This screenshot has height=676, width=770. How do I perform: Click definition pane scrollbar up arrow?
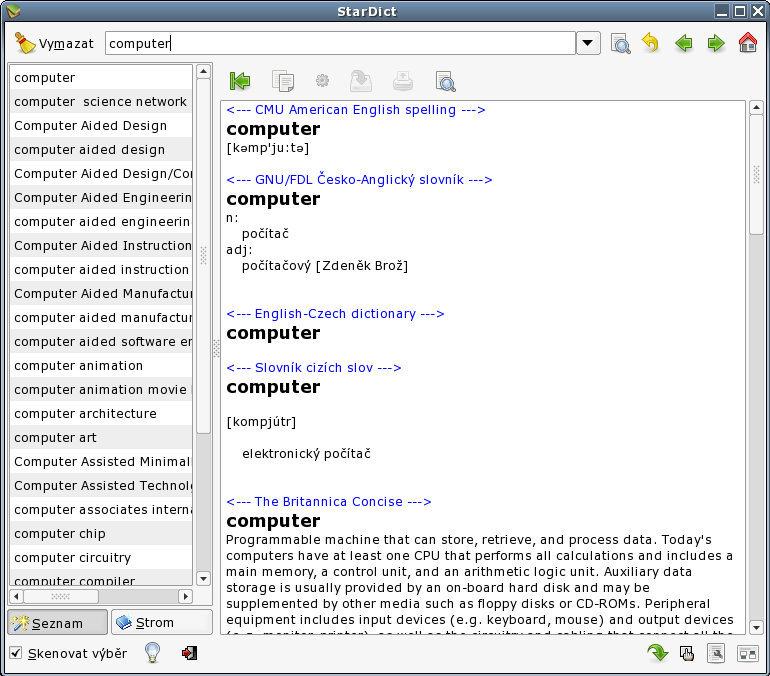coord(756,107)
